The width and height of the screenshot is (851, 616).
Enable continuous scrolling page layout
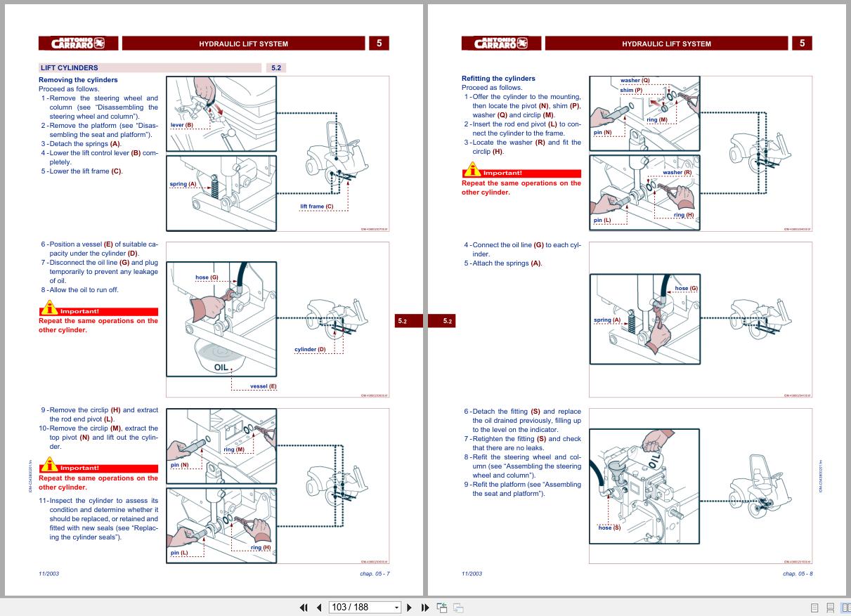click(x=831, y=607)
